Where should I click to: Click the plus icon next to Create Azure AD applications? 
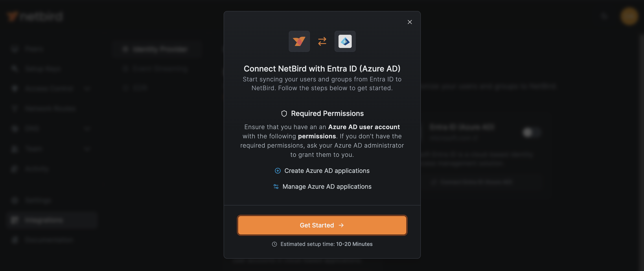pos(278,171)
